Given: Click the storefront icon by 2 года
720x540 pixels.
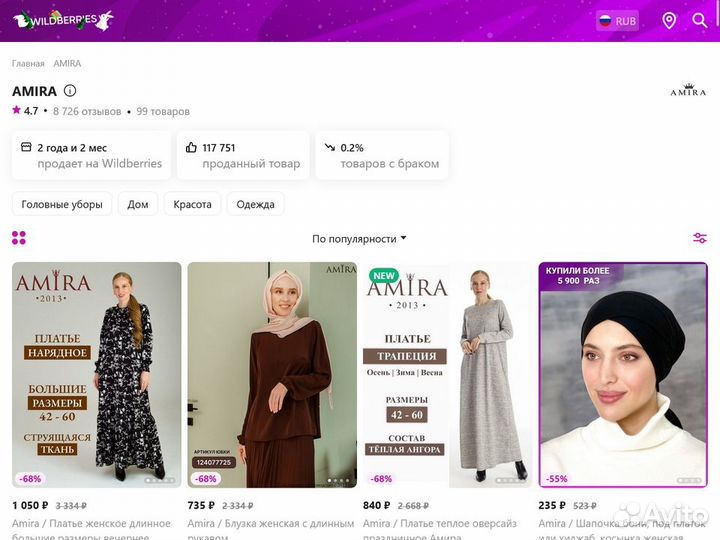Looking at the screenshot, I should [x=26, y=147].
